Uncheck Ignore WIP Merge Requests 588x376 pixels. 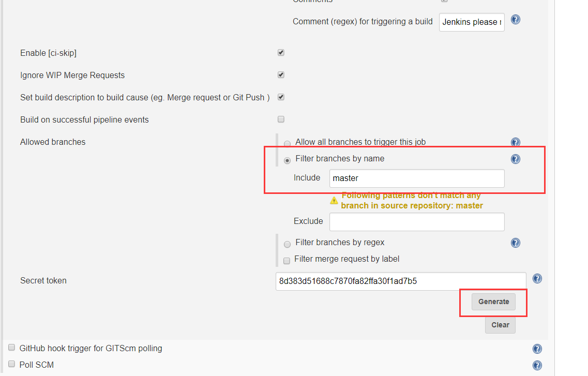pos(281,74)
